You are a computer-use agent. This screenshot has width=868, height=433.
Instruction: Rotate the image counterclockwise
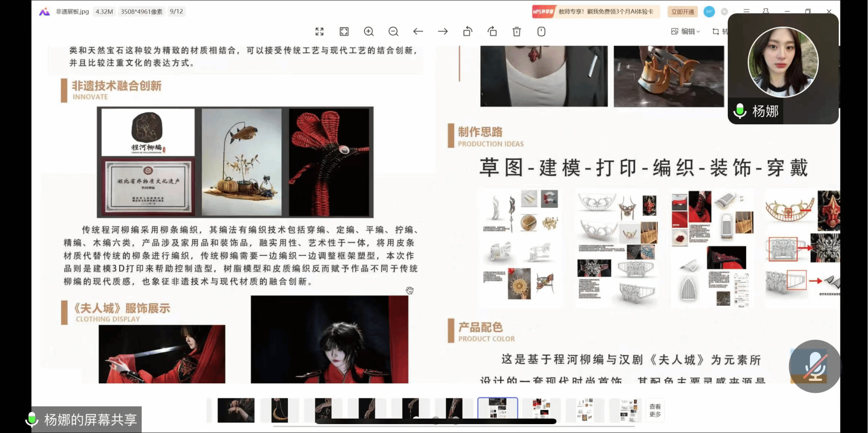point(467,31)
